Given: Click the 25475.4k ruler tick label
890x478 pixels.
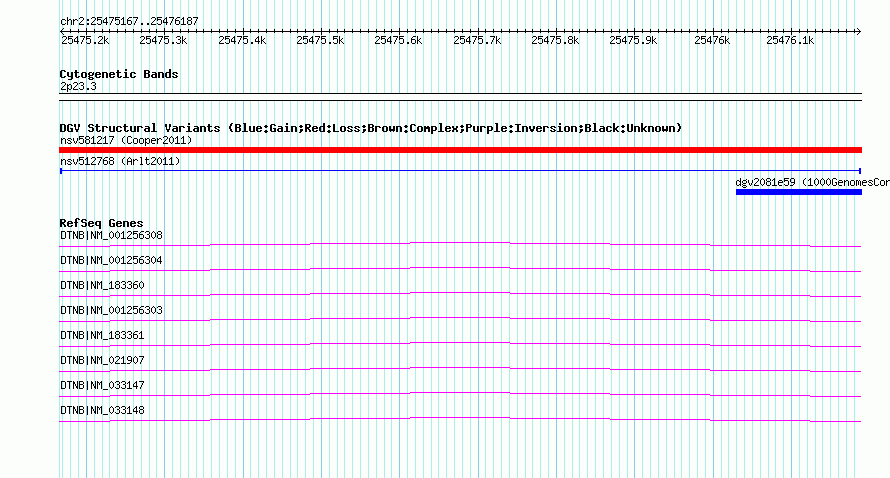Looking at the screenshot, I should [242, 40].
